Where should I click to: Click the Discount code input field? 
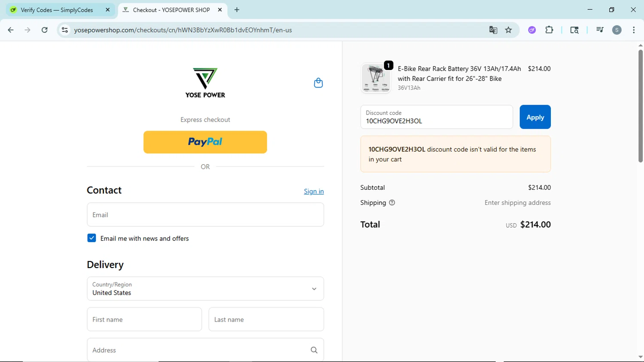pos(437,117)
